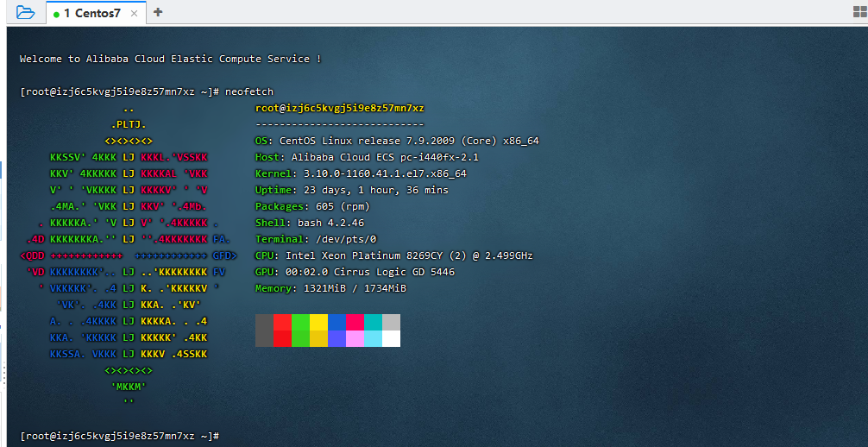Viewport: 868px width, 447px height.
Task: Click the bottom shell prompt line
Action: point(120,436)
